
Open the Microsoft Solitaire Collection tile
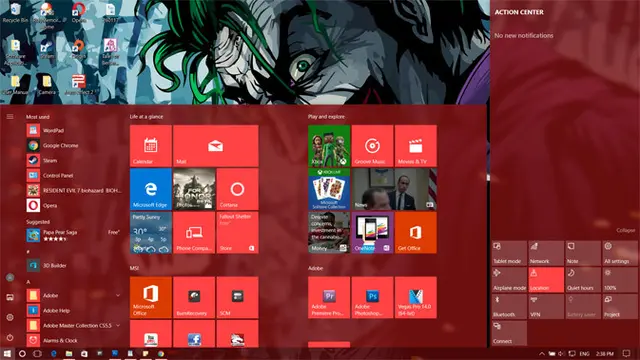pyautogui.click(x=329, y=189)
